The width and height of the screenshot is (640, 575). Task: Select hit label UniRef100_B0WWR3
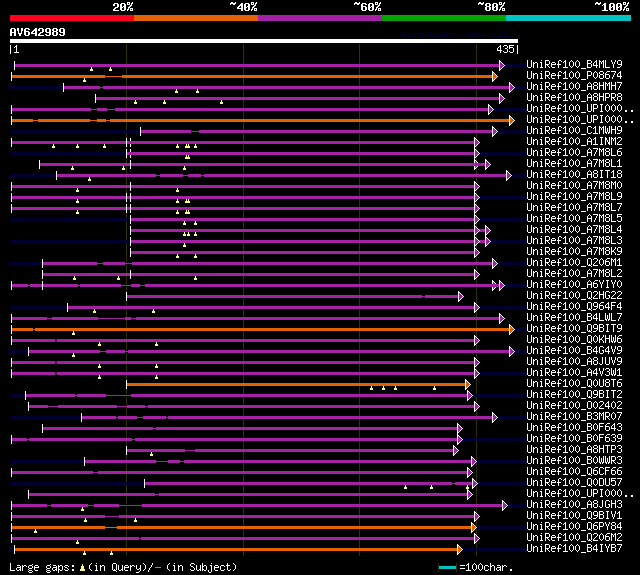(x=574, y=461)
